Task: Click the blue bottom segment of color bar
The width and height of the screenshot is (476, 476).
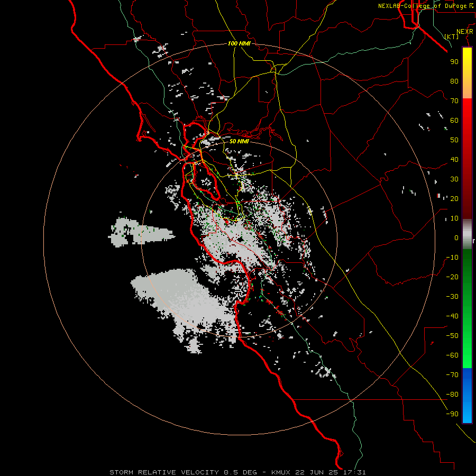Action: (x=467, y=396)
